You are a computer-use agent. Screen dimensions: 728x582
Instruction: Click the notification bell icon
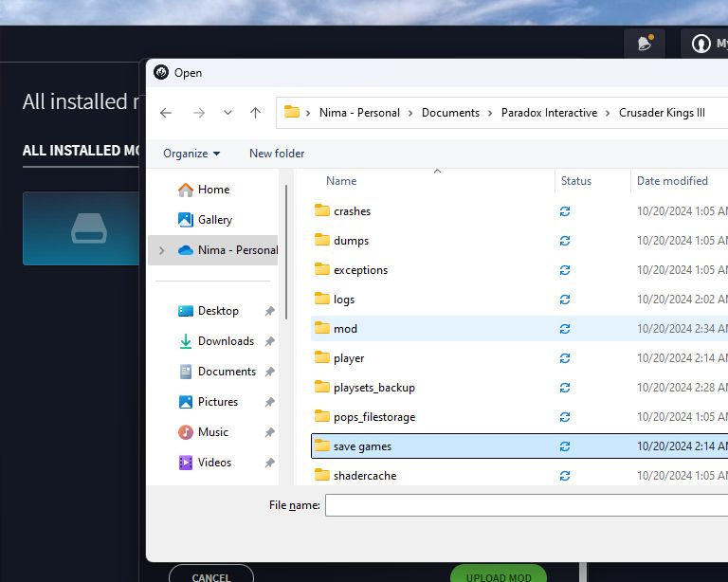(x=645, y=44)
